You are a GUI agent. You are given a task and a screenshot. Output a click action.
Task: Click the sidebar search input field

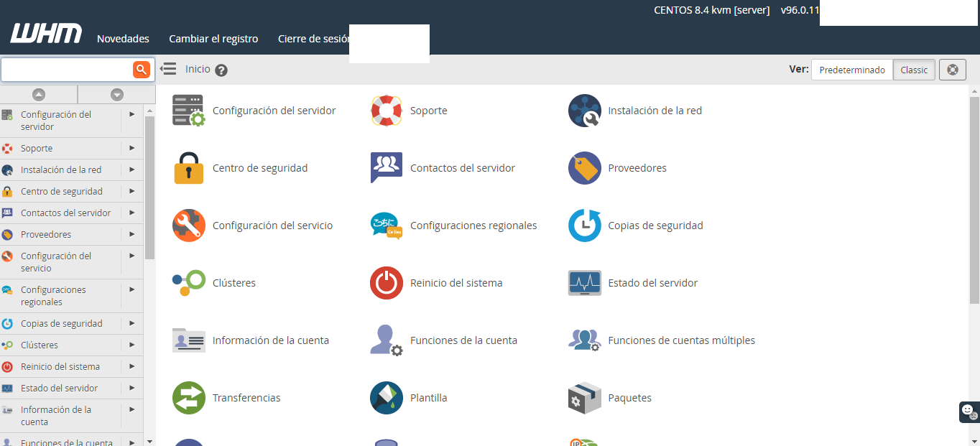67,70
